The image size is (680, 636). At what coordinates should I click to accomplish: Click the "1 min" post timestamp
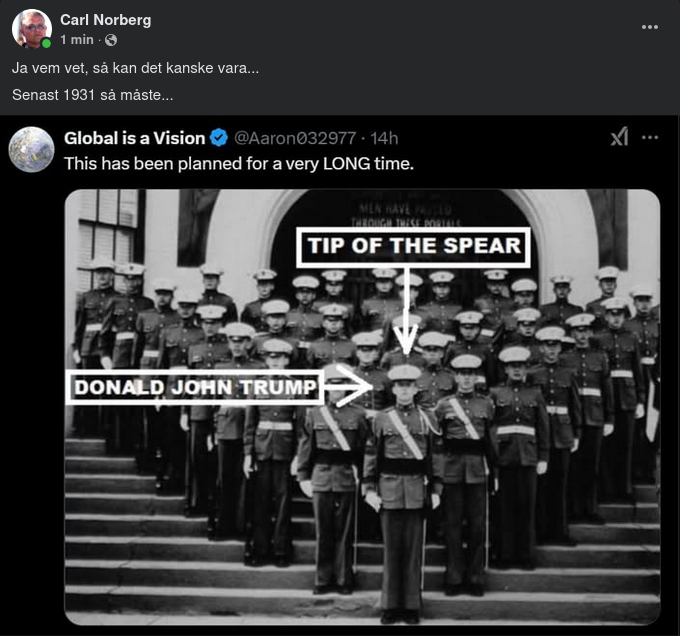pos(77,40)
